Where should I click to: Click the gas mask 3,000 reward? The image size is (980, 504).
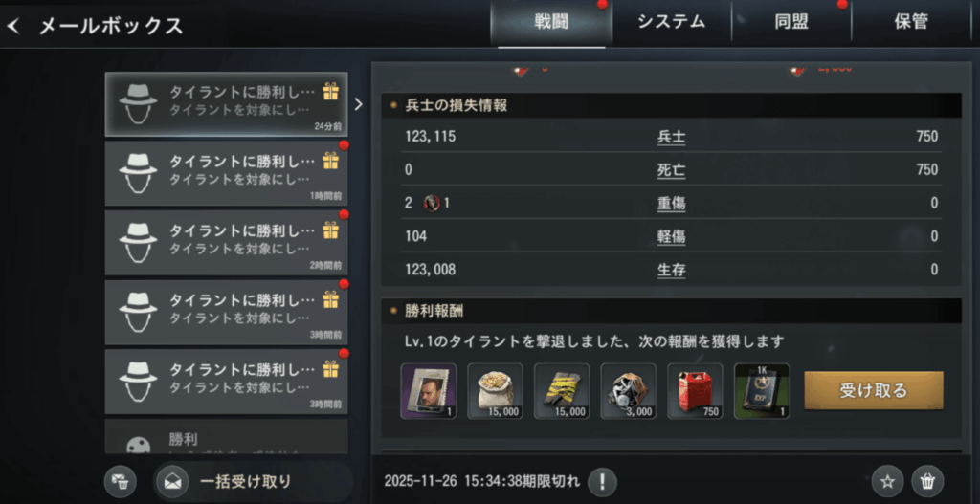[628, 391]
